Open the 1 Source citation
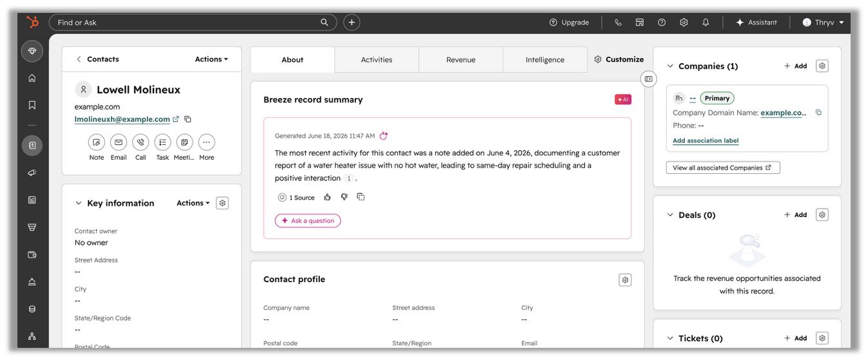 click(297, 198)
